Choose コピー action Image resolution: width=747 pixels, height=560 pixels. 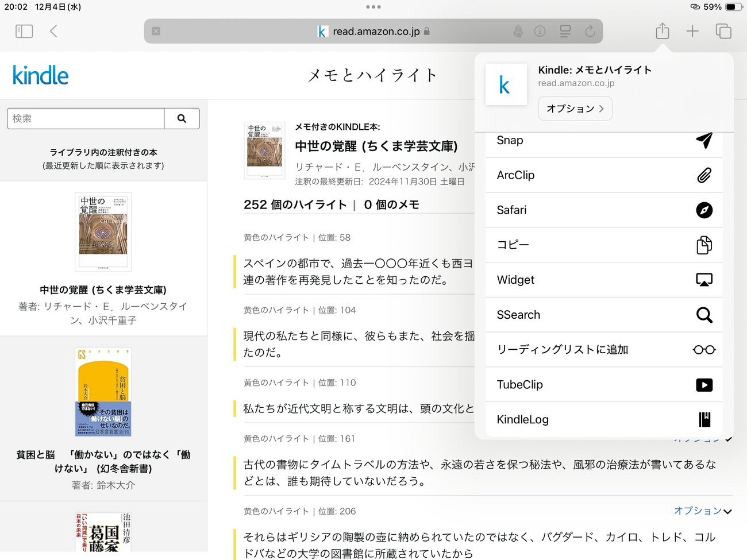coord(604,245)
